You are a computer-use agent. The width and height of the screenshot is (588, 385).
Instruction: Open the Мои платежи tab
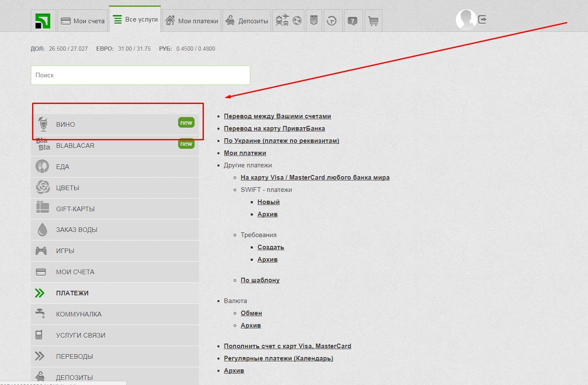pyautogui.click(x=192, y=21)
